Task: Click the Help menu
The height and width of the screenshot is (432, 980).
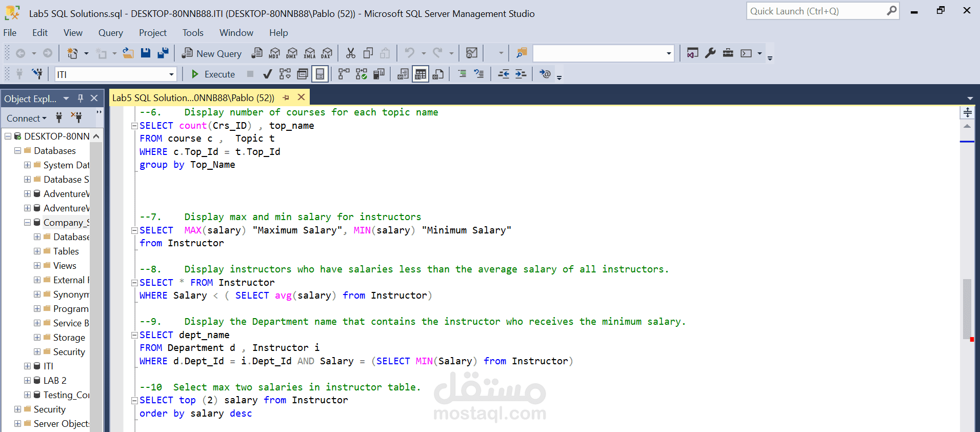Action: [x=278, y=33]
